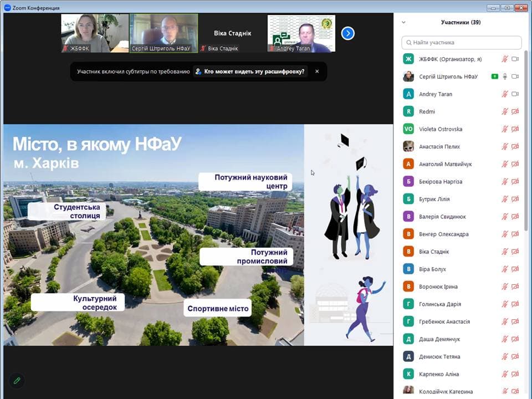The width and height of the screenshot is (532, 399).
Task: Select participant Бекірова Наргіза in list
Action: tap(462, 182)
